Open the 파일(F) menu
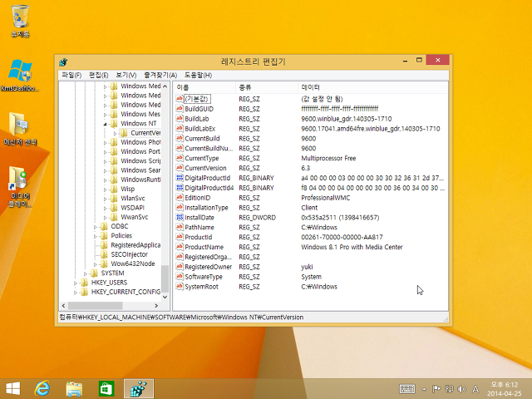This screenshot has width=532, height=399. point(71,75)
